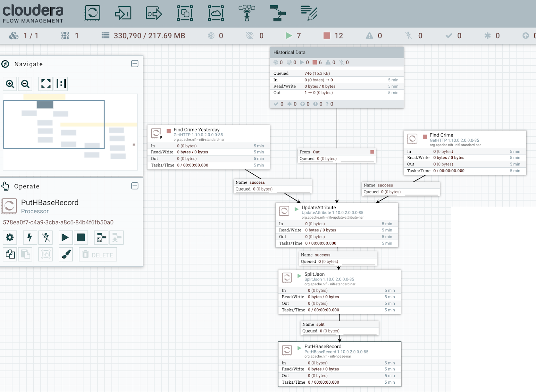536x392 pixels.
Task: Click the cluster nodes 1 / 1 indicator
Action: pyautogui.click(x=23, y=35)
